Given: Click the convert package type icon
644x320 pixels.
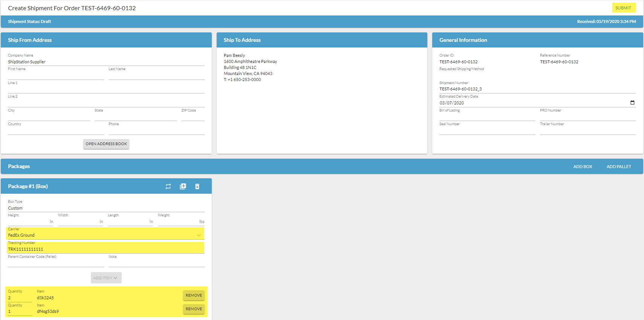Looking at the screenshot, I should (168, 187).
